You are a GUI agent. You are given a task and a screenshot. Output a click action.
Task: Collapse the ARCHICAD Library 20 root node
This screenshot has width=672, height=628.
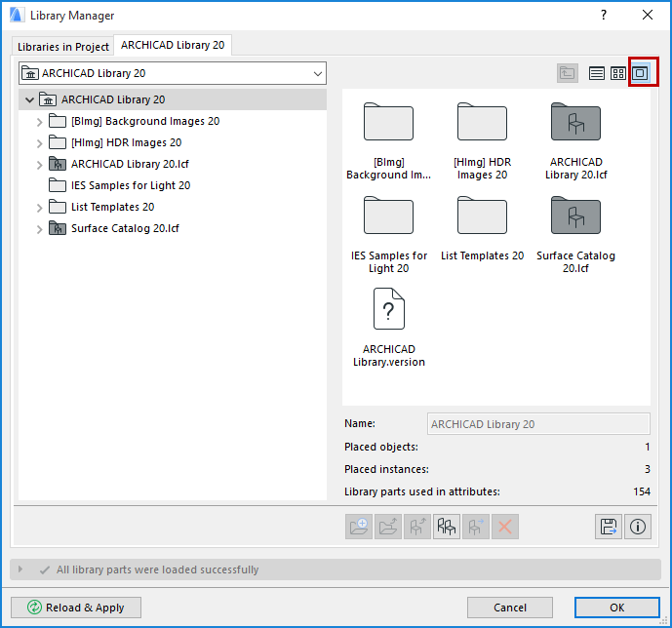click(x=29, y=99)
